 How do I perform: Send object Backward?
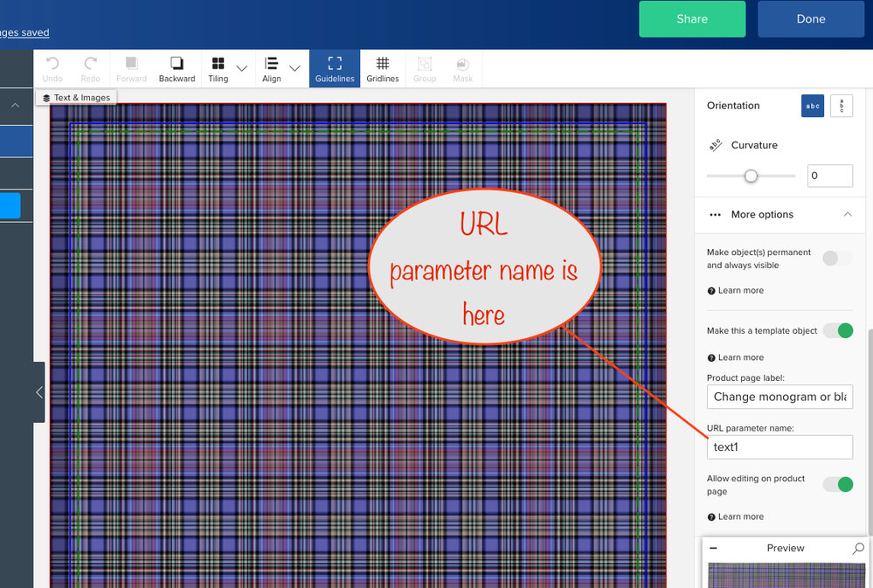177,68
